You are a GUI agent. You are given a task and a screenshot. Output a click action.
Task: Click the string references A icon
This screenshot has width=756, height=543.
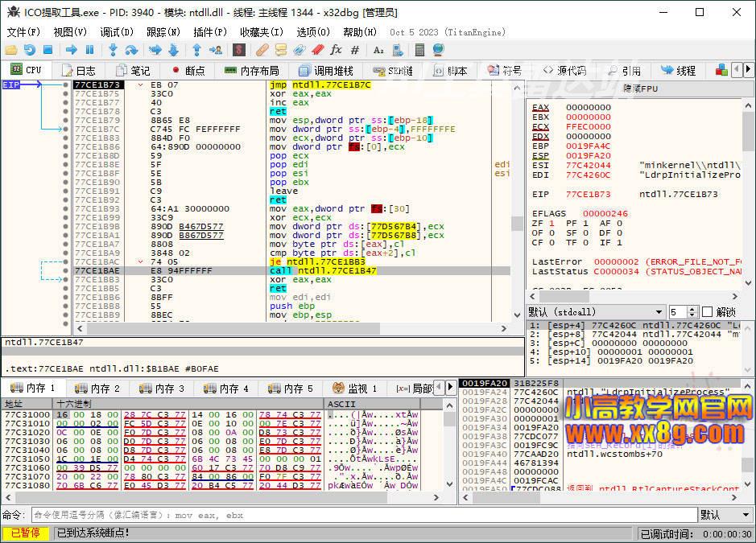378,50
